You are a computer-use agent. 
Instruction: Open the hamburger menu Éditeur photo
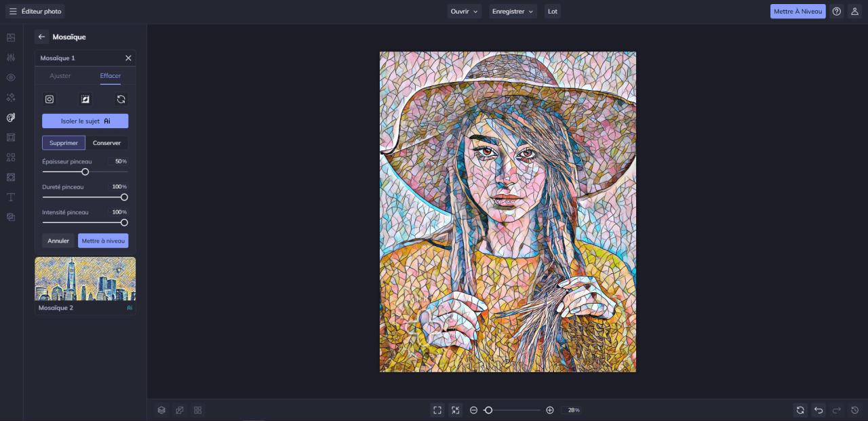pyautogui.click(x=13, y=12)
